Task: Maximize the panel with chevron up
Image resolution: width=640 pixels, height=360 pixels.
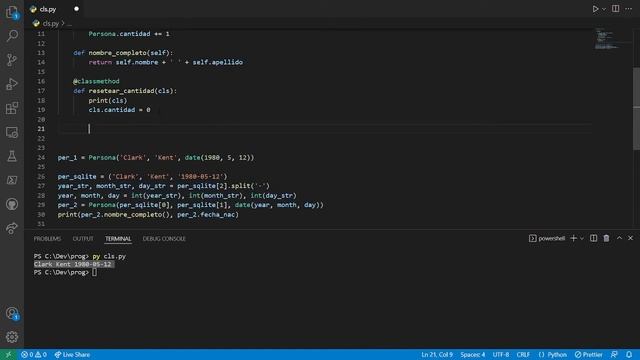Action: tap(619, 238)
